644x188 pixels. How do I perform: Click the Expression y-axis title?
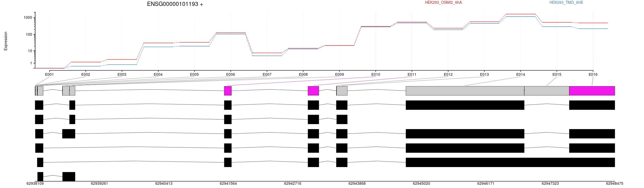[6, 41]
